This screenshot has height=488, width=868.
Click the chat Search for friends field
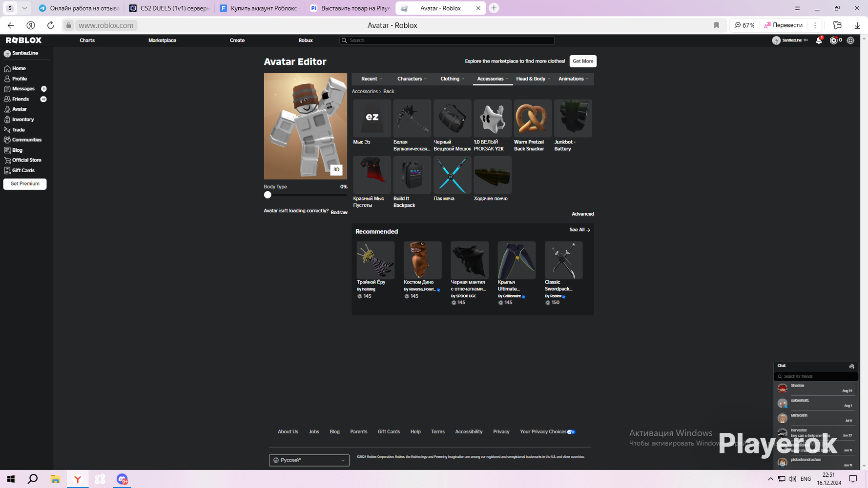point(816,376)
